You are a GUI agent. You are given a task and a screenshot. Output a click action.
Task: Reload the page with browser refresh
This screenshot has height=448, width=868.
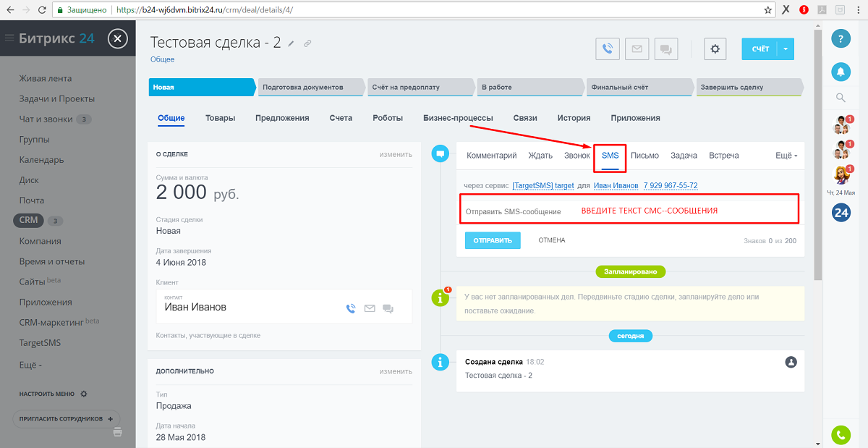pyautogui.click(x=42, y=10)
